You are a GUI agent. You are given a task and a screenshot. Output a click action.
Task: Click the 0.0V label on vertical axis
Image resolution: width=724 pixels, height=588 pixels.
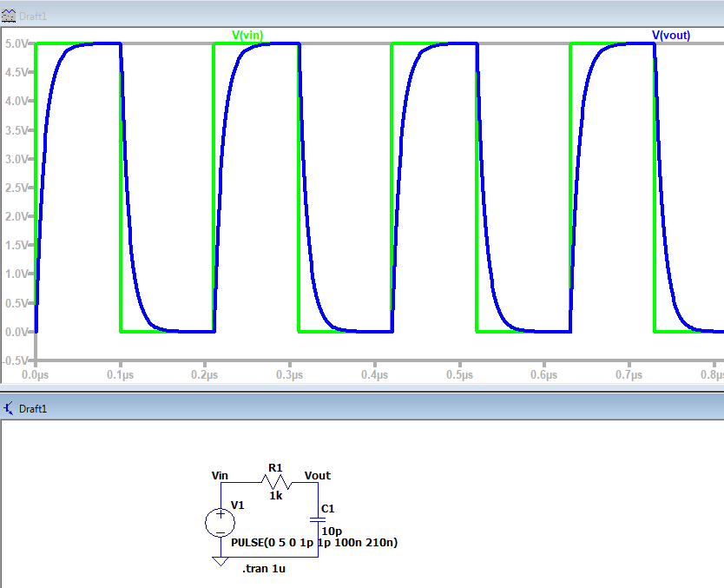[x=17, y=331]
